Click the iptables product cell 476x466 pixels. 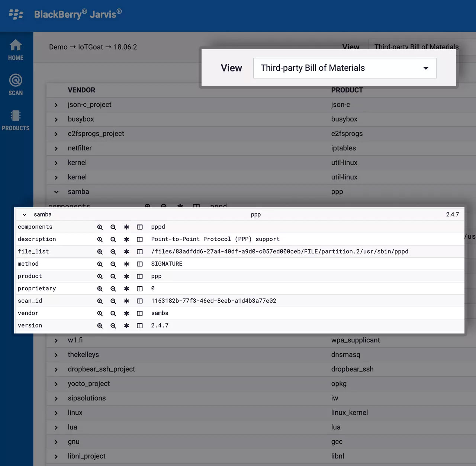pyautogui.click(x=344, y=148)
